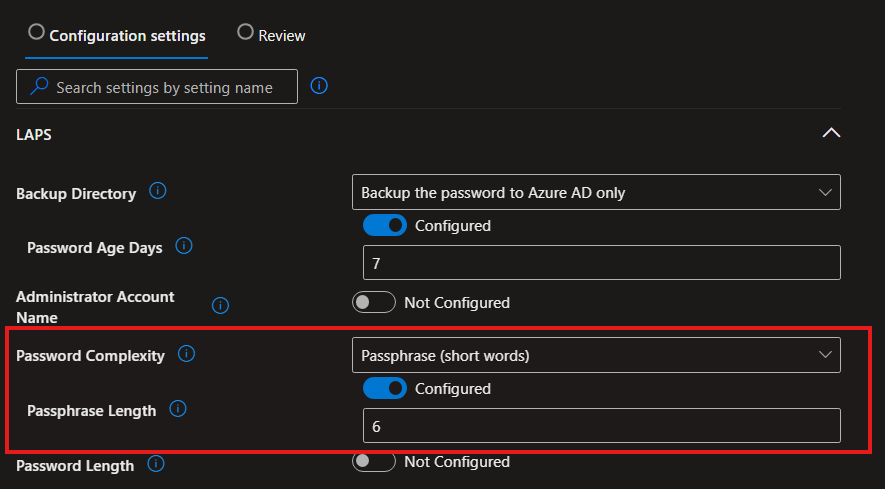Screen dimensions: 885x489
Task: Disable the Password Age Days toggle
Action: 384,225
